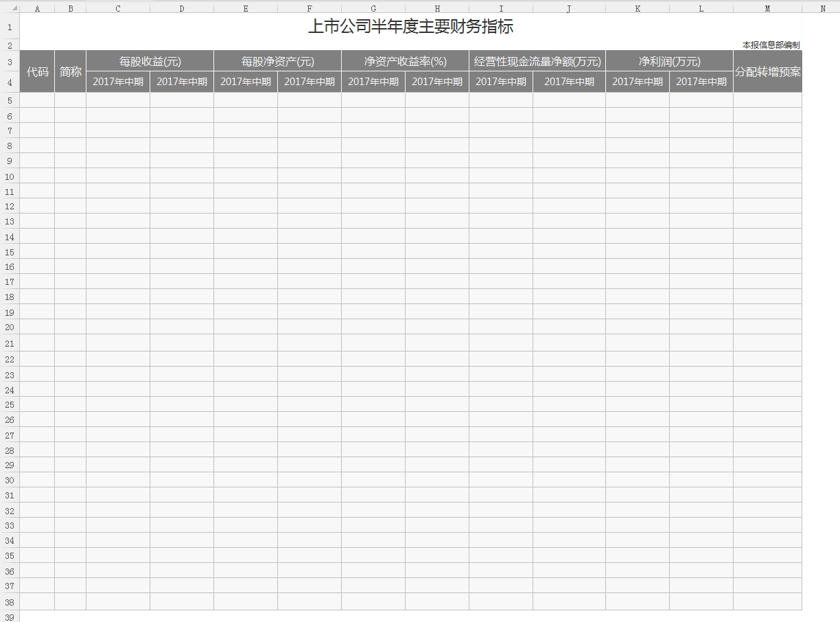Click the 简称 header cell
The width and height of the screenshot is (840, 622).
click(70, 71)
